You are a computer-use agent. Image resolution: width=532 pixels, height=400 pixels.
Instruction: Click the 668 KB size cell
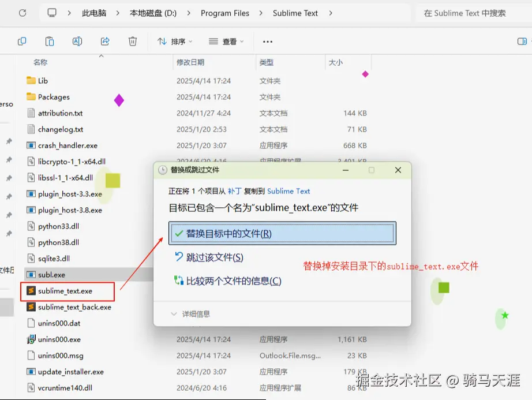[x=355, y=145]
